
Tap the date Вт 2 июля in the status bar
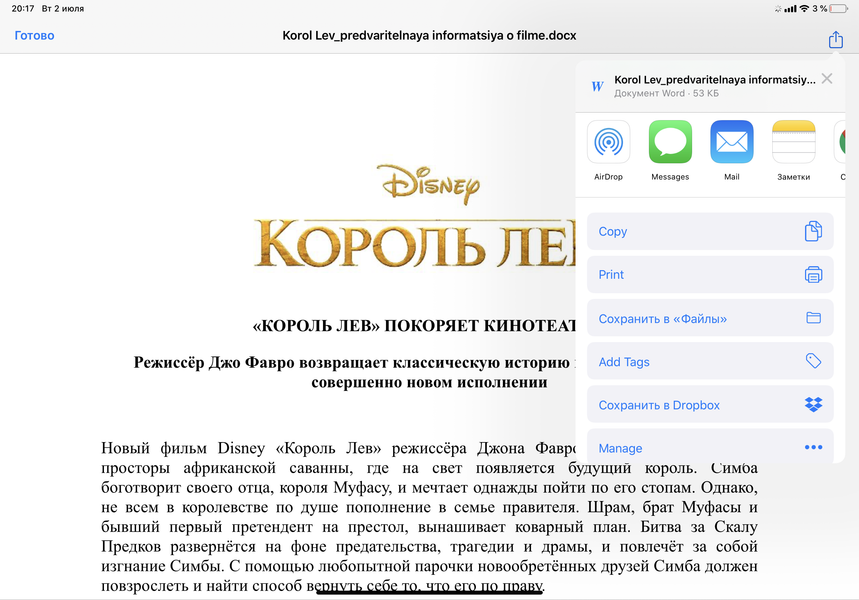(x=63, y=8)
